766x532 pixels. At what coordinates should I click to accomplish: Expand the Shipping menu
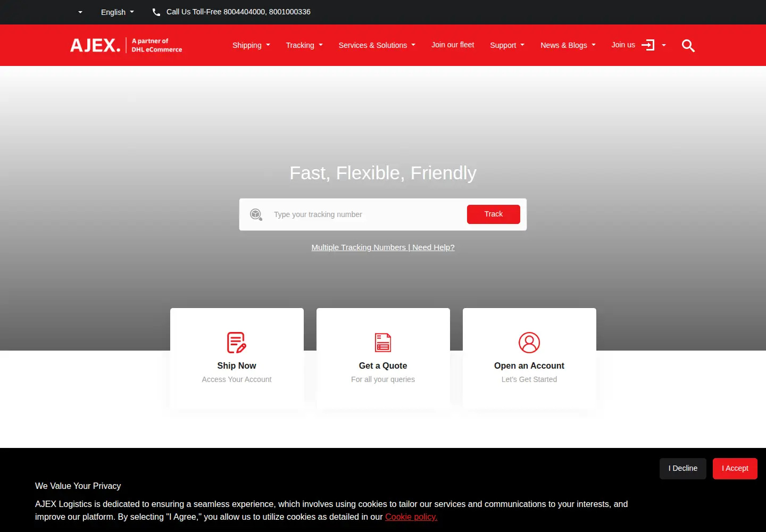251,45
